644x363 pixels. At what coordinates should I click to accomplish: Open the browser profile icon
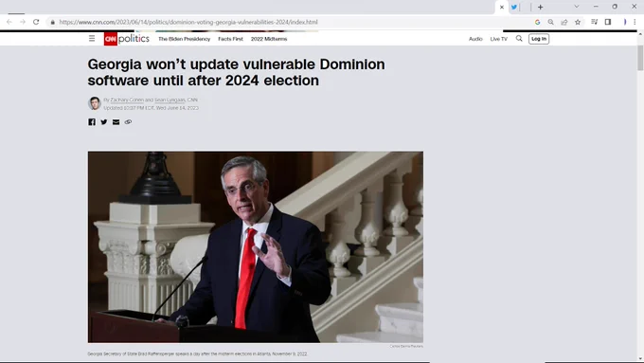coord(624,22)
